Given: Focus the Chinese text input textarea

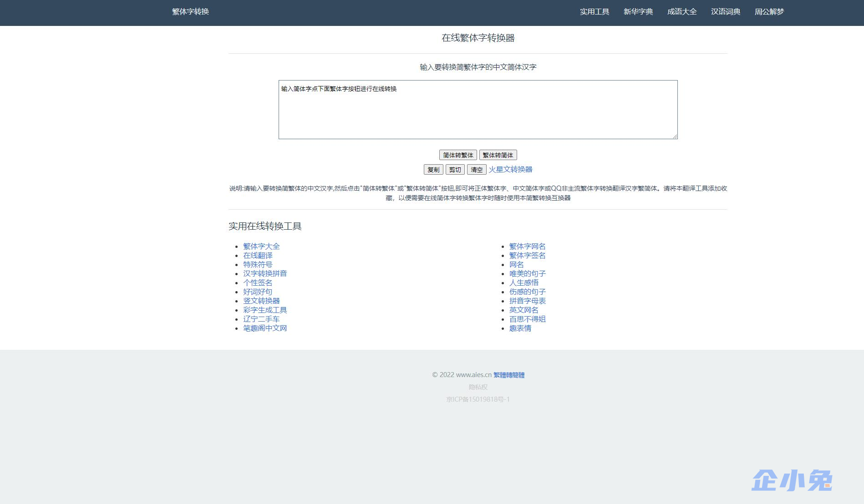Looking at the screenshot, I should pyautogui.click(x=478, y=110).
